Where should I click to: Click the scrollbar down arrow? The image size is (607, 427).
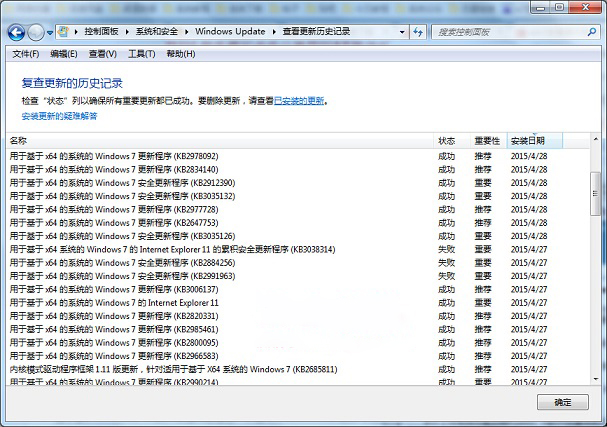[x=595, y=379]
